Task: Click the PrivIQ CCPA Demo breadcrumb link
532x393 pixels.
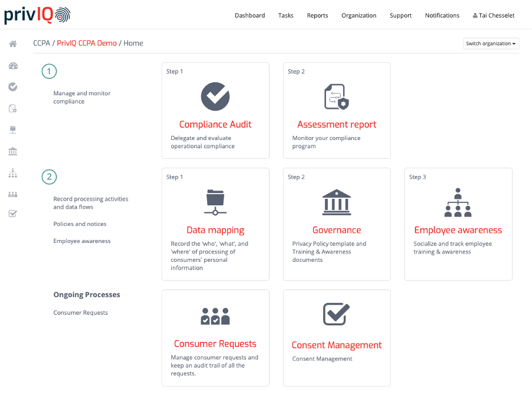Action: pos(87,44)
